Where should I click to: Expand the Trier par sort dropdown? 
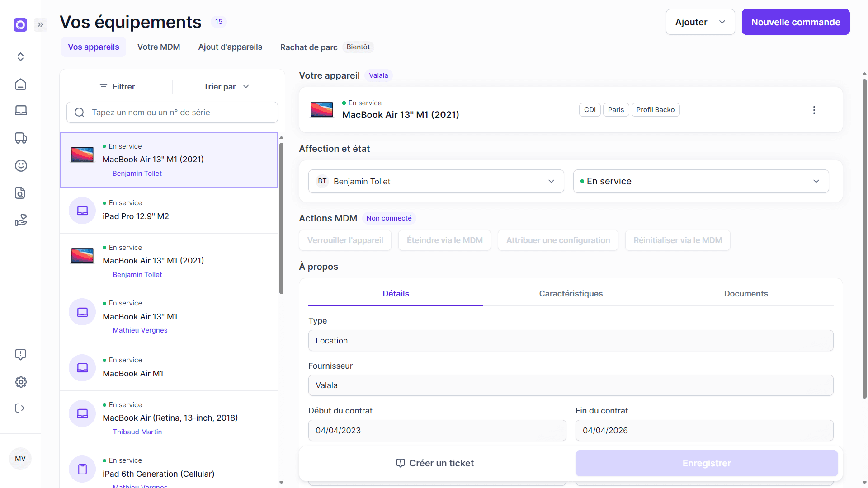tap(226, 87)
